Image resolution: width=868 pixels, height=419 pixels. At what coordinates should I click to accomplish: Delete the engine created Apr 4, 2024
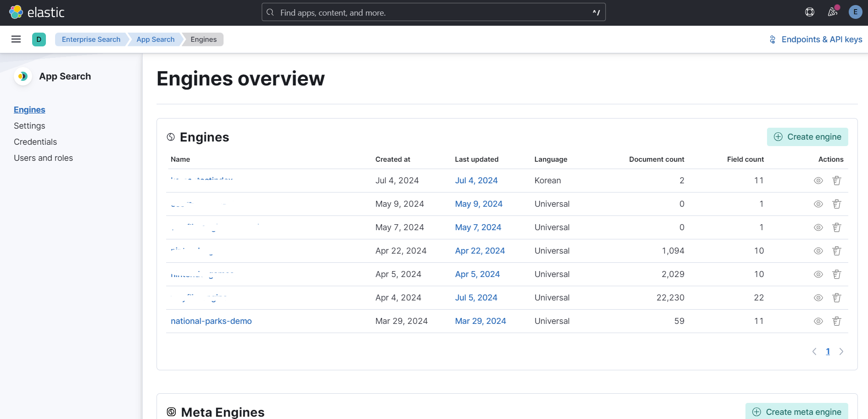(837, 298)
